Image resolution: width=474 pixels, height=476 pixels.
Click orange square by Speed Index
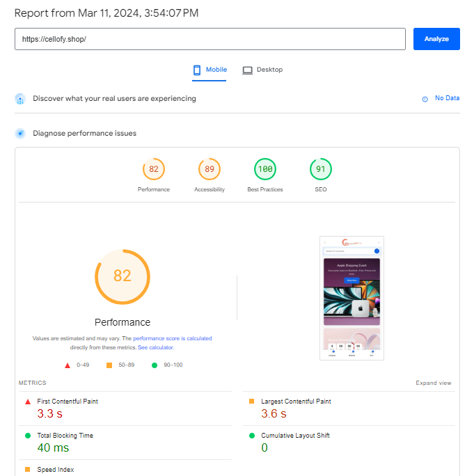pos(27,469)
